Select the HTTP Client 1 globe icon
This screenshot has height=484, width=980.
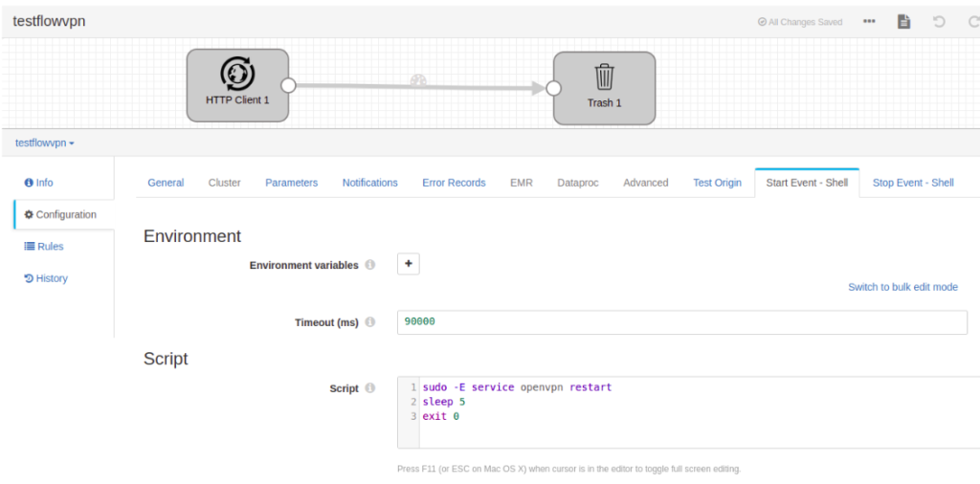point(237,74)
